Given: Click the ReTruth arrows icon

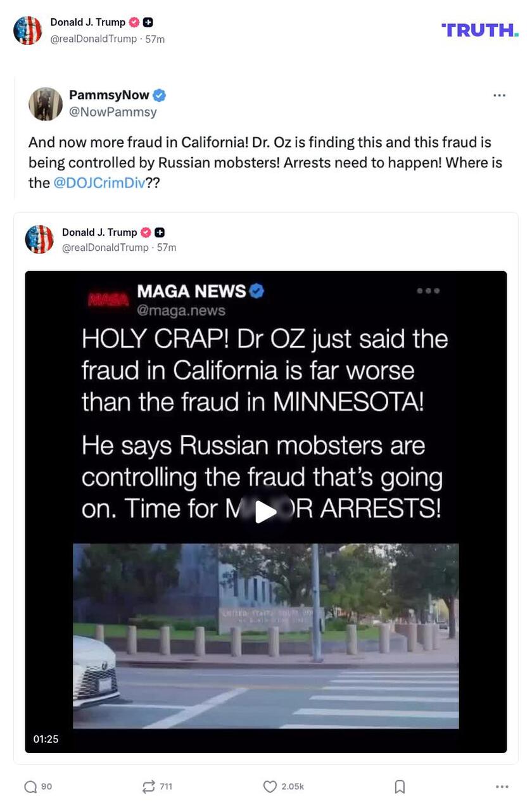Looking at the screenshot, I should coord(149,787).
